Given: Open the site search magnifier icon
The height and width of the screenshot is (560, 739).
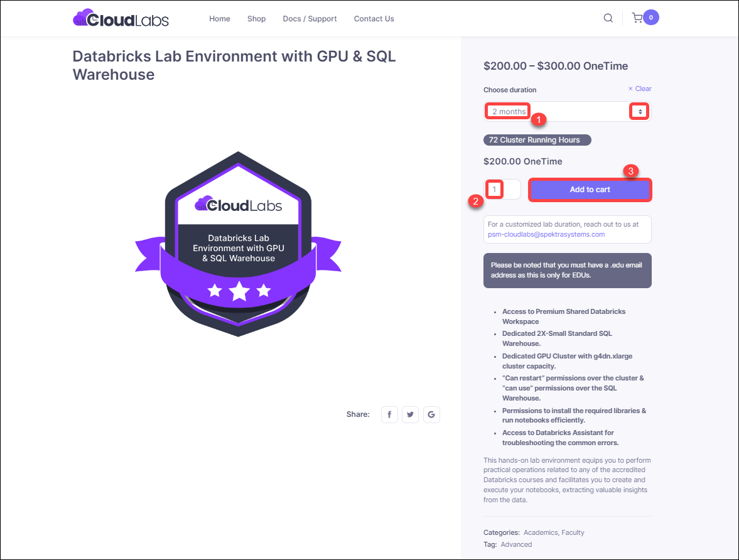Looking at the screenshot, I should coord(608,18).
